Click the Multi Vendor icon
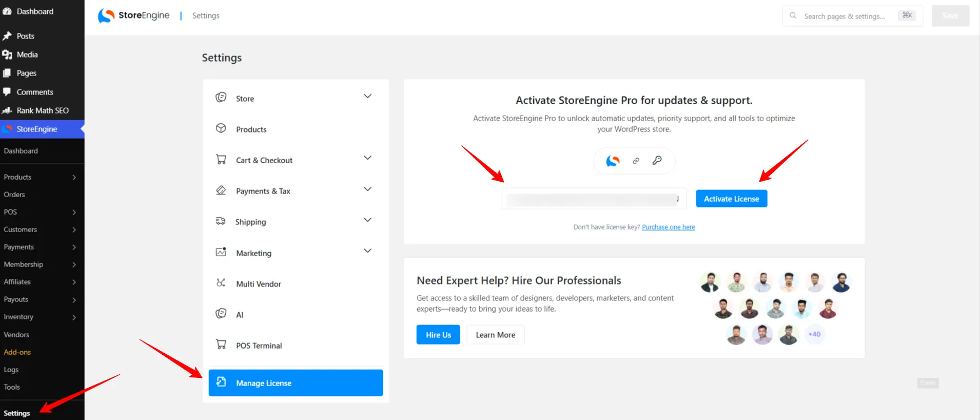This screenshot has width=980, height=420. (221, 283)
